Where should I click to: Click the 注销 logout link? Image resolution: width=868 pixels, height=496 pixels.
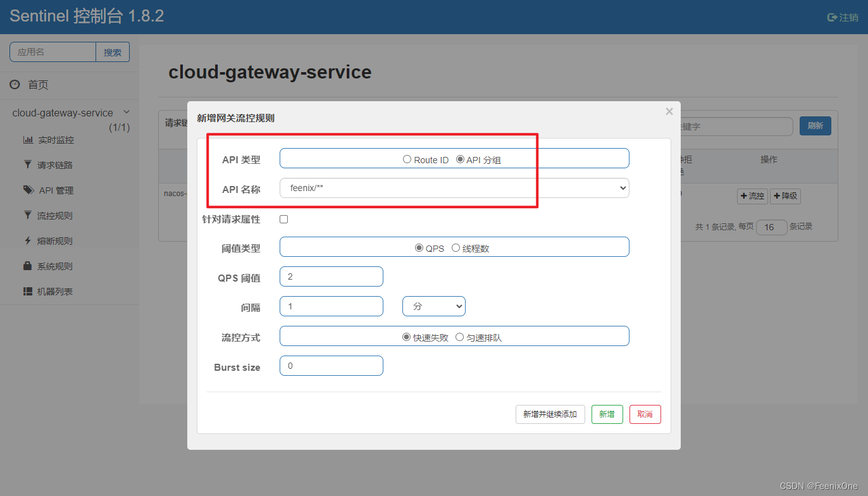(x=843, y=18)
